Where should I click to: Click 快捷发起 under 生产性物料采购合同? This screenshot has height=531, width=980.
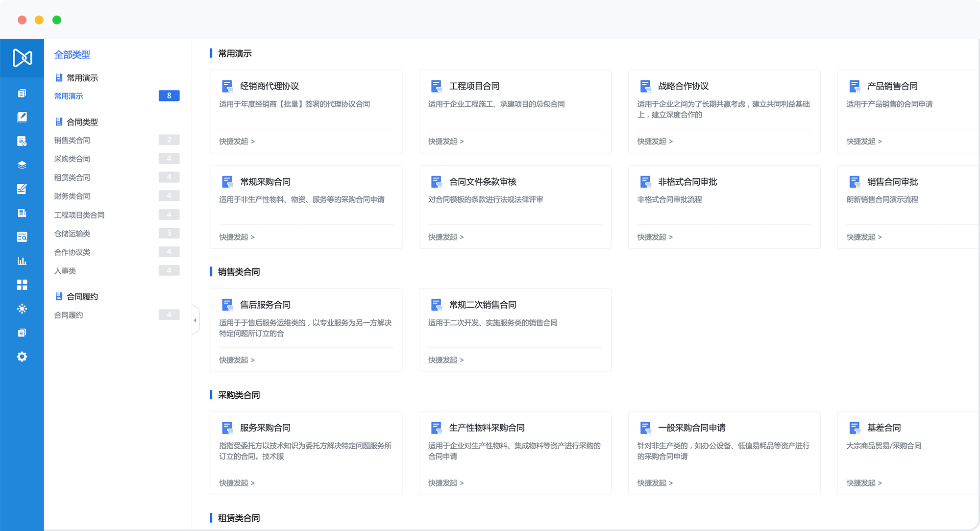coord(446,483)
